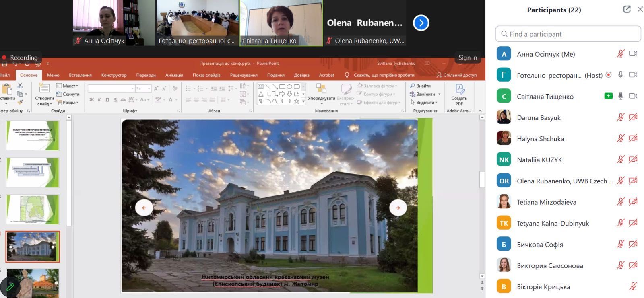Toggle muted mic of Daruna Basyuk

coord(620,117)
